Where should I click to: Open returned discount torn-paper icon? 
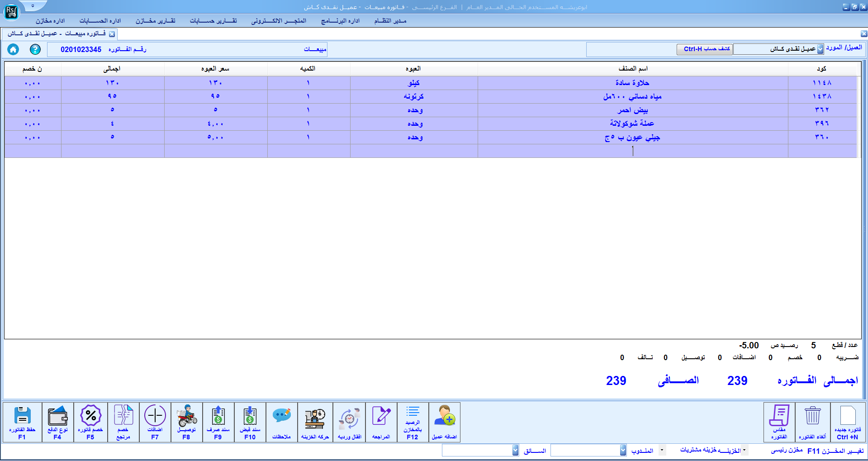point(123,423)
